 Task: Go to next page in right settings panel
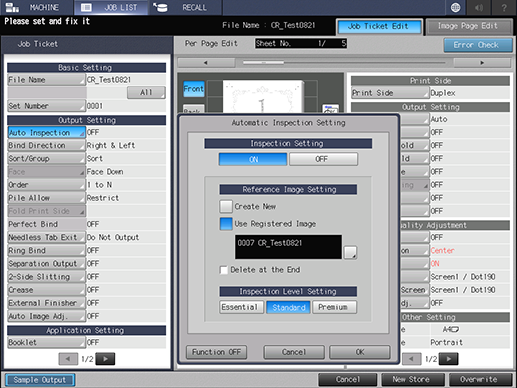coord(449,359)
